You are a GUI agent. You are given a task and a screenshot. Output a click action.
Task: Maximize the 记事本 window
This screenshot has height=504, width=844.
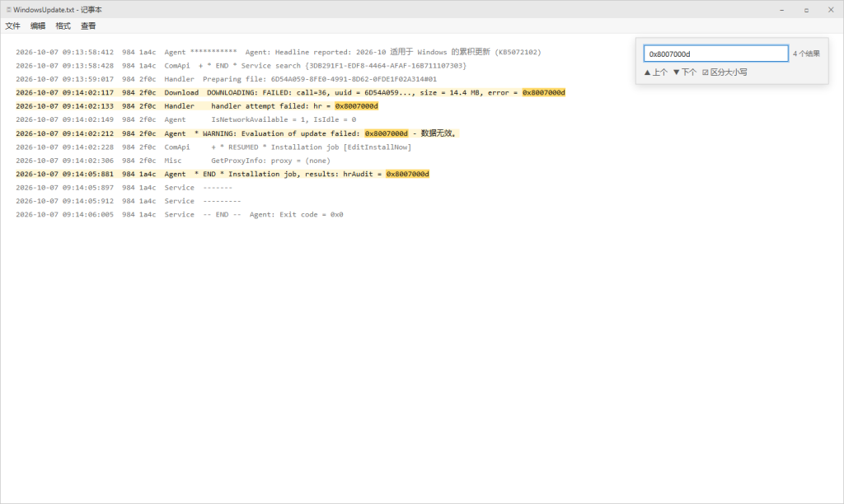point(806,10)
